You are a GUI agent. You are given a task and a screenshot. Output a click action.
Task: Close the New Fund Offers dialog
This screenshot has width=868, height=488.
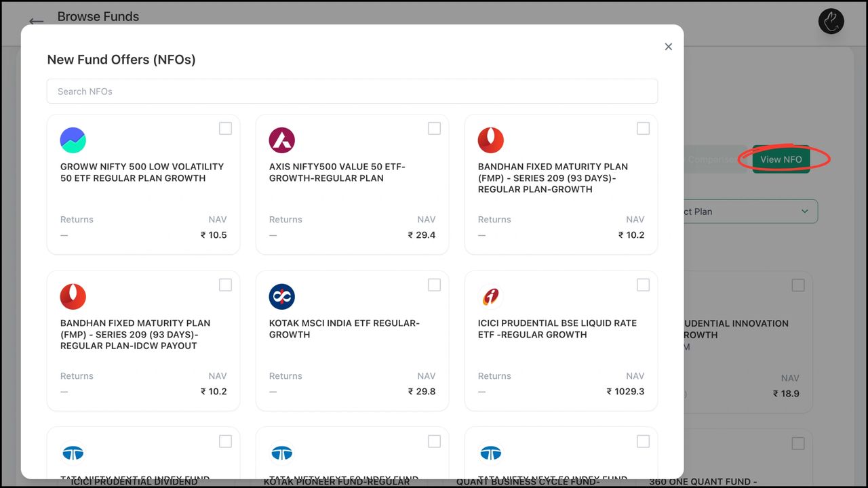(669, 47)
